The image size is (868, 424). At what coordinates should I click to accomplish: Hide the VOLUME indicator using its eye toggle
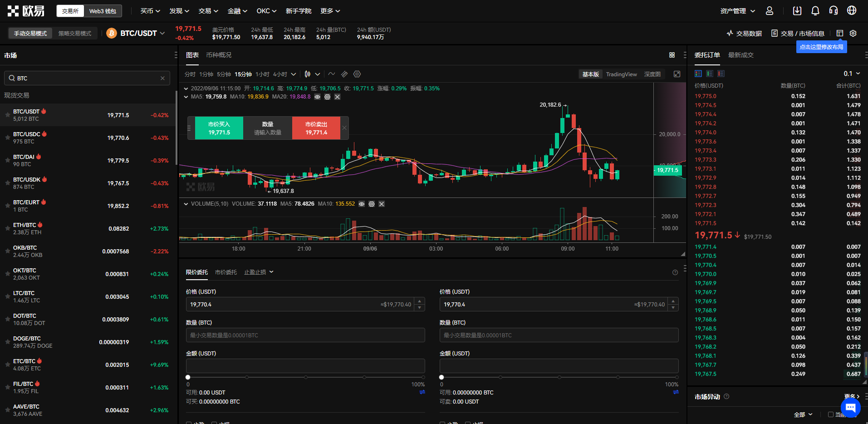(x=361, y=204)
